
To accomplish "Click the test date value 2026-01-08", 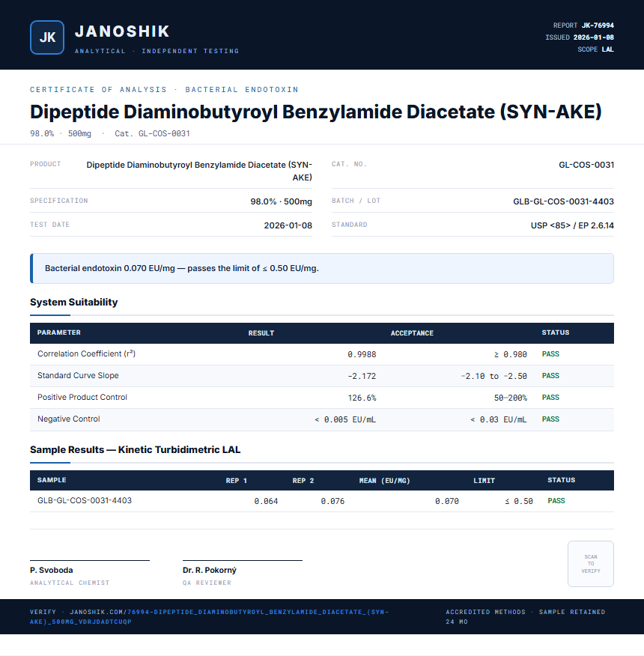I will tap(288, 225).
